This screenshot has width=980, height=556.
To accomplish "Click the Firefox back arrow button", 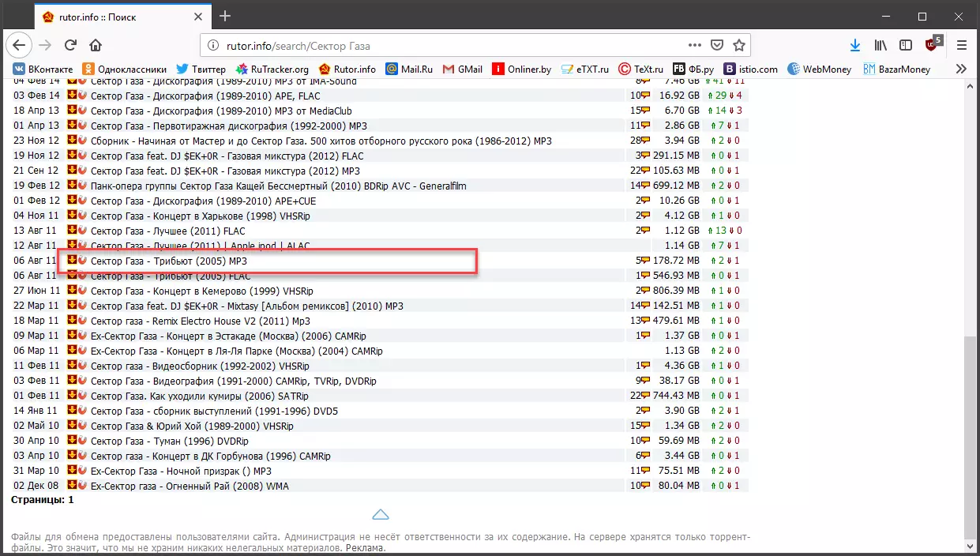I will [19, 45].
